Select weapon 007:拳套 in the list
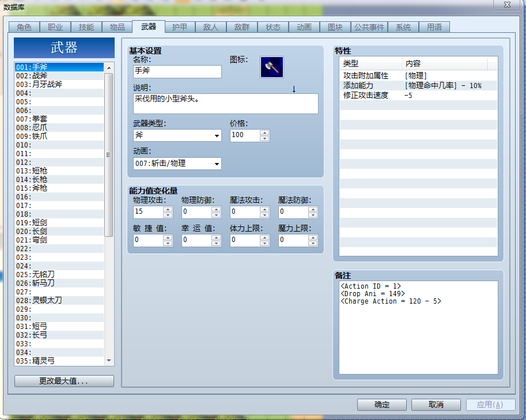This screenshot has width=526, height=420. (59, 119)
